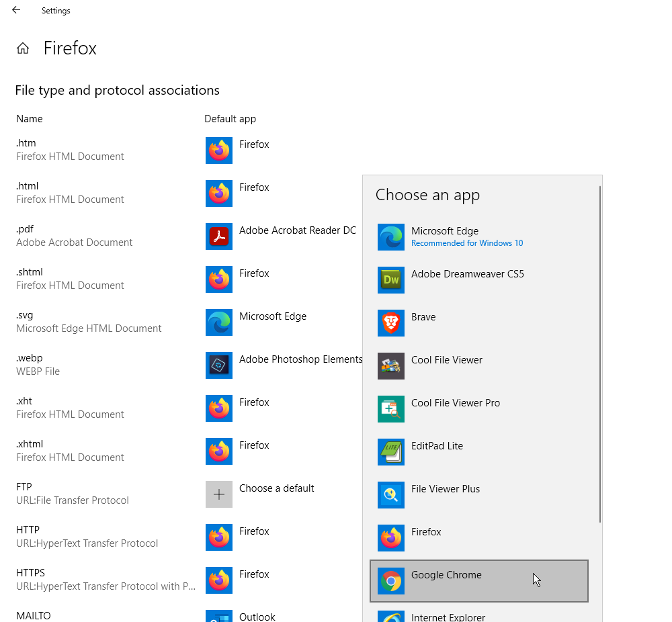672x622 pixels.
Task: Click the 'File type and protocol associations' heading
Action: pyautogui.click(x=117, y=91)
